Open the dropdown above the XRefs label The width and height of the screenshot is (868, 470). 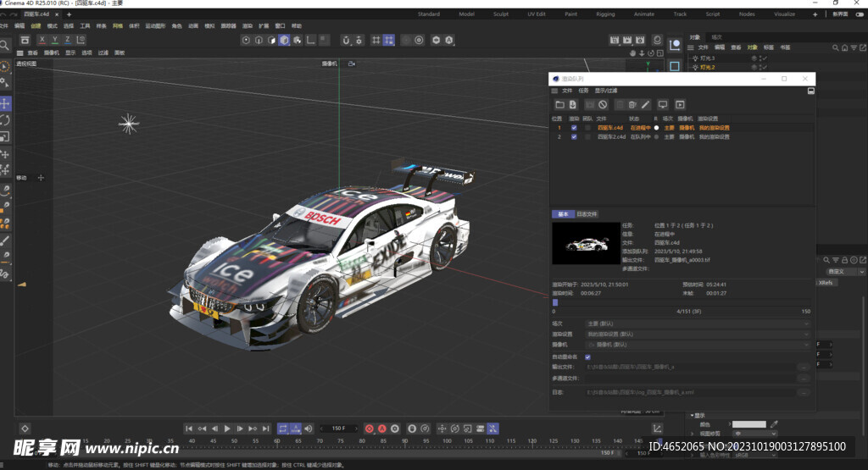coord(845,272)
